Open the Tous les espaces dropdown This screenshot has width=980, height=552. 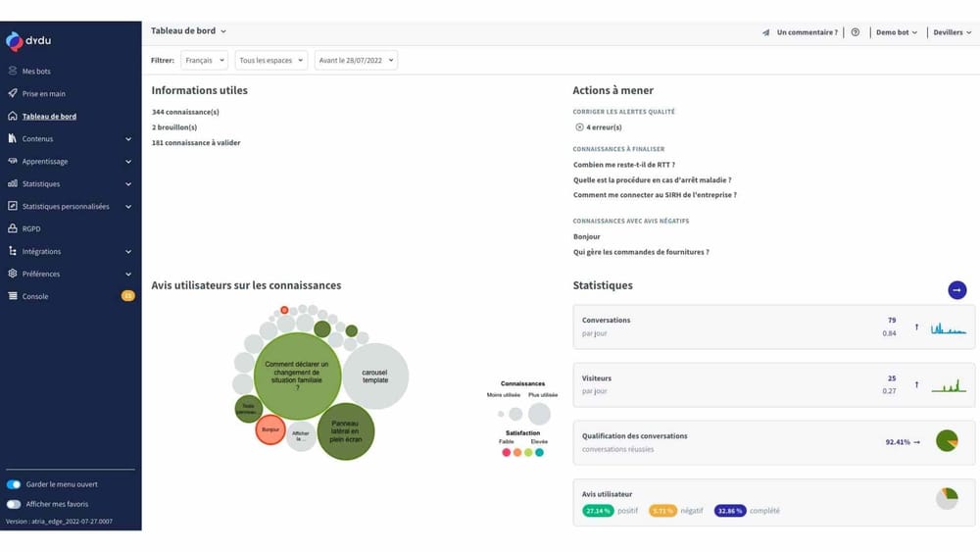tap(270, 61)
